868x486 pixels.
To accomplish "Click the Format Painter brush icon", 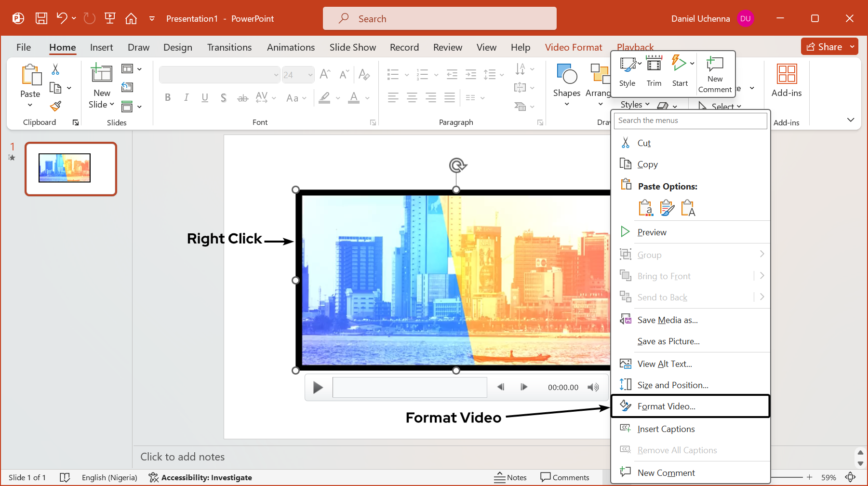I will [56, 106].
